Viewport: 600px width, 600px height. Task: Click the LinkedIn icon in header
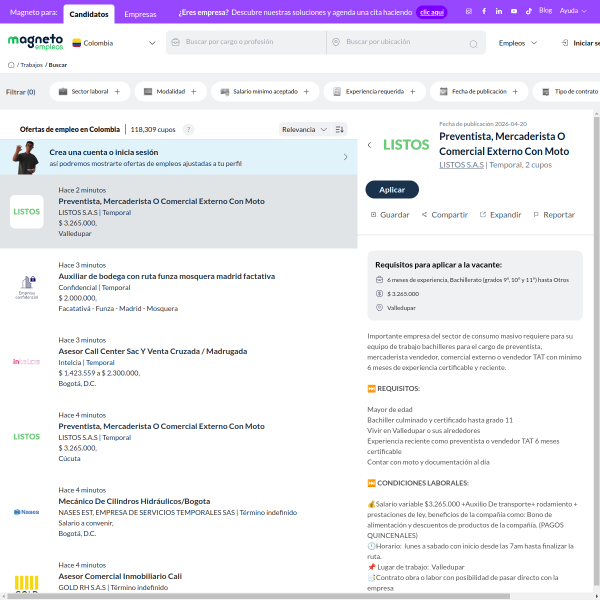[x=499, y=11]
